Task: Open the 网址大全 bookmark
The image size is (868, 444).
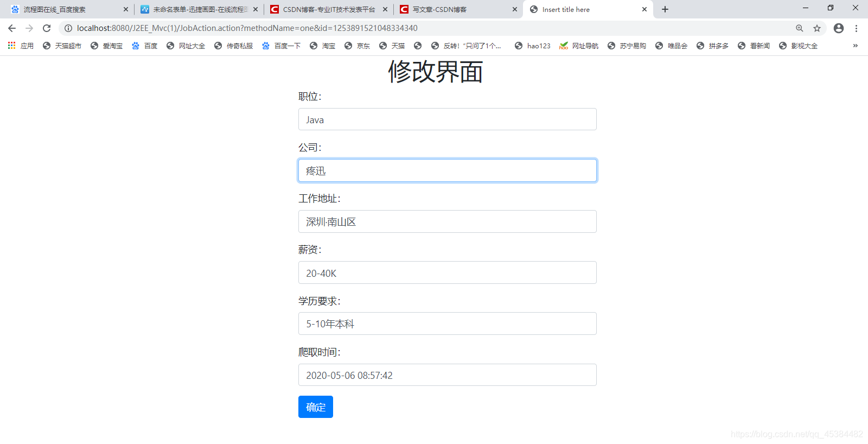Action: click(186, 46)
